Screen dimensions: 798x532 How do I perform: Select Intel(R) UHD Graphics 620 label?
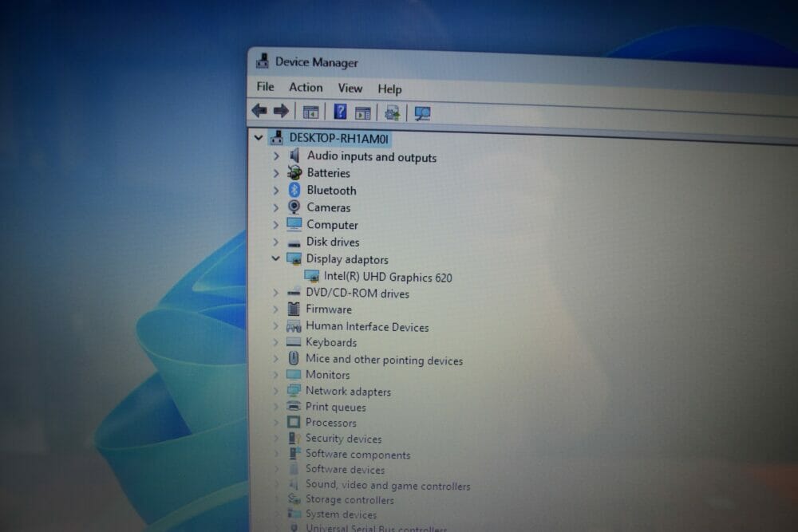(388, 278)
